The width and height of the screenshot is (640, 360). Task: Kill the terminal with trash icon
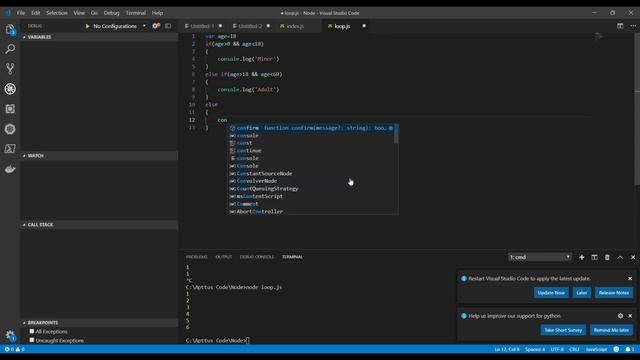tap(607, 257)
